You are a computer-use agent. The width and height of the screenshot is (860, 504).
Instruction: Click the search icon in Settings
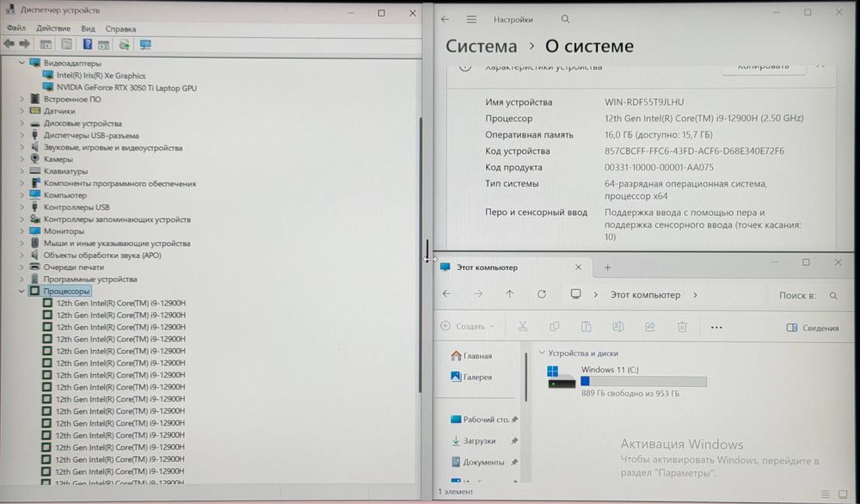[566, 19]
